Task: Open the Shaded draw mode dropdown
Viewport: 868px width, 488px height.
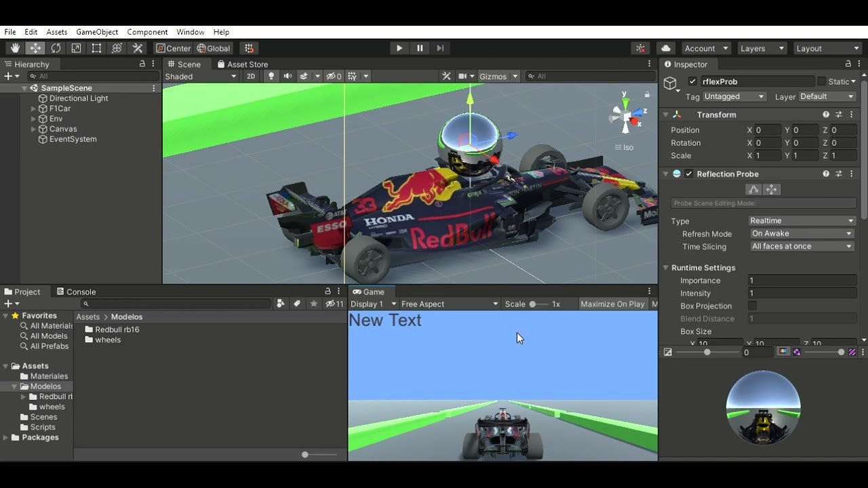Action: tap(201, 77)
